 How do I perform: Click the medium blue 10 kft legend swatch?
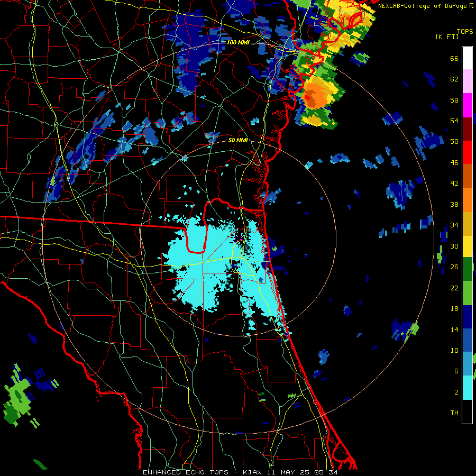(x=467, y=340)
